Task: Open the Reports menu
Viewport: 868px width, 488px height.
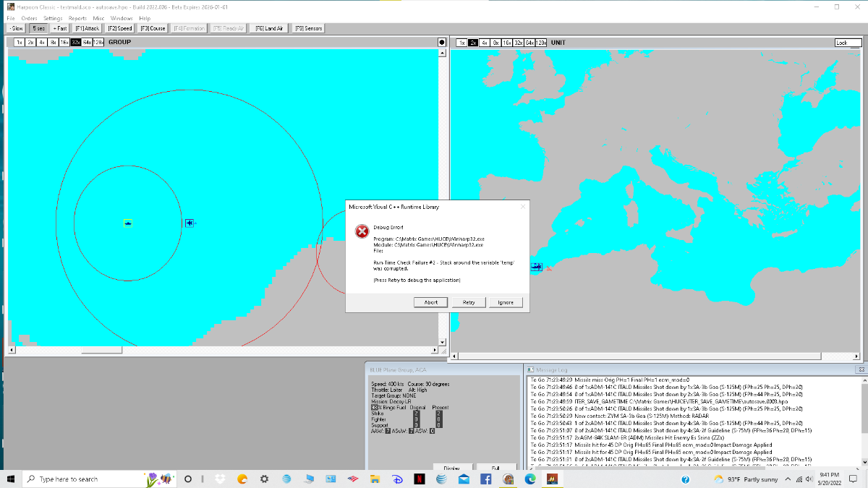Action: coord(77,18)
